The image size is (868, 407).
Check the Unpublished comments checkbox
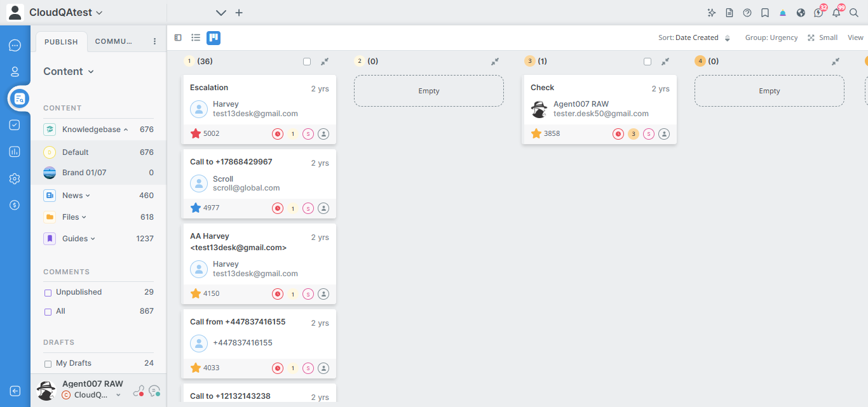(48, 293)
